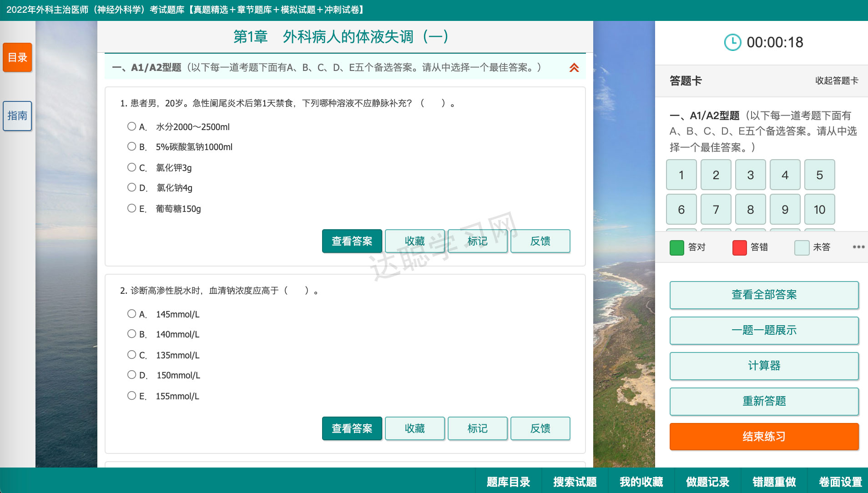Click 收藏 for question 1

(x=415, y=241)
